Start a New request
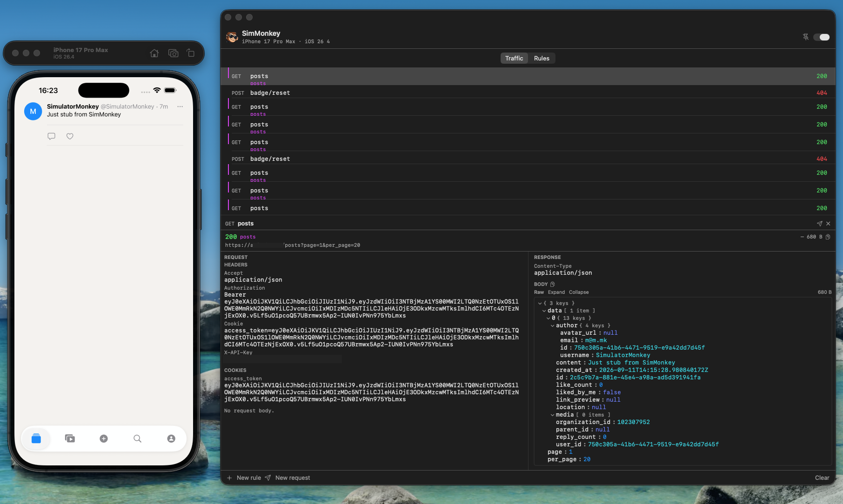This screenshot has width=843, height=504. [293, 478]
